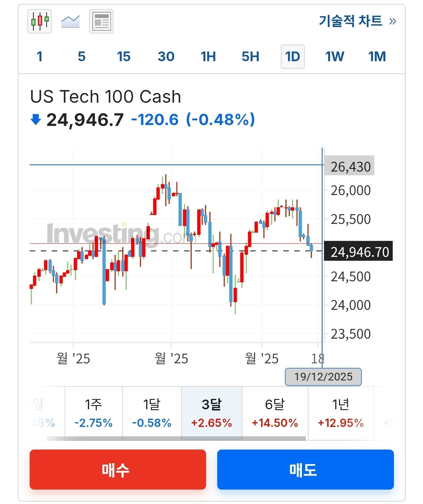Open the news view icon

(x=101, y=21)
